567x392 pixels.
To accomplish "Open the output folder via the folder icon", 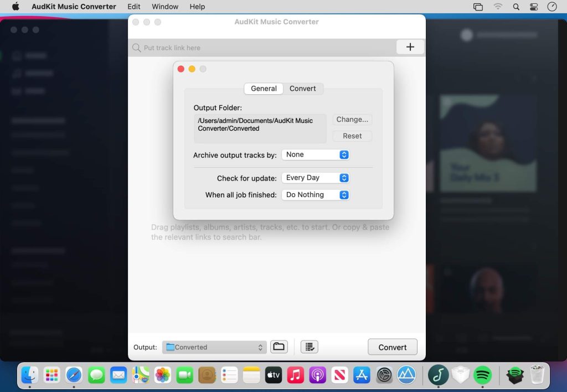I will point(279,347).
